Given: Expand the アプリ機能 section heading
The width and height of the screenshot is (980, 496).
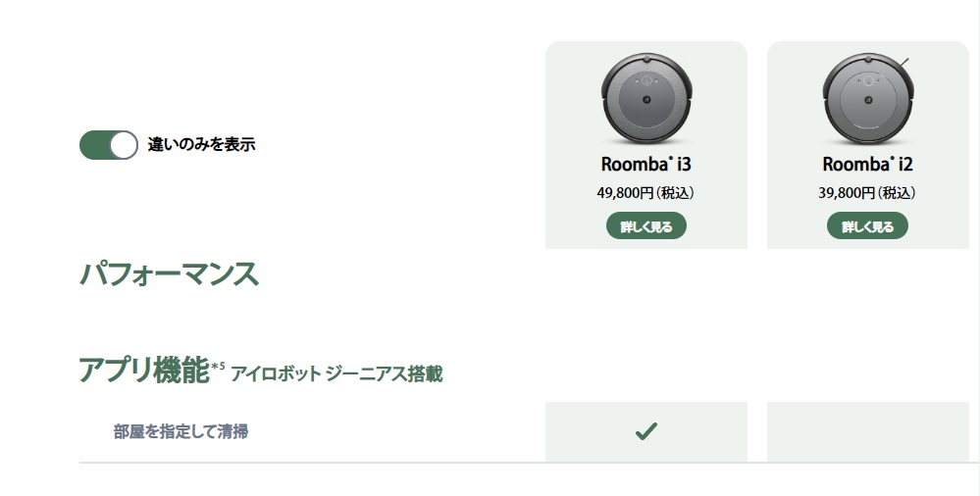Looking at the screenshot, I should 144,370.
